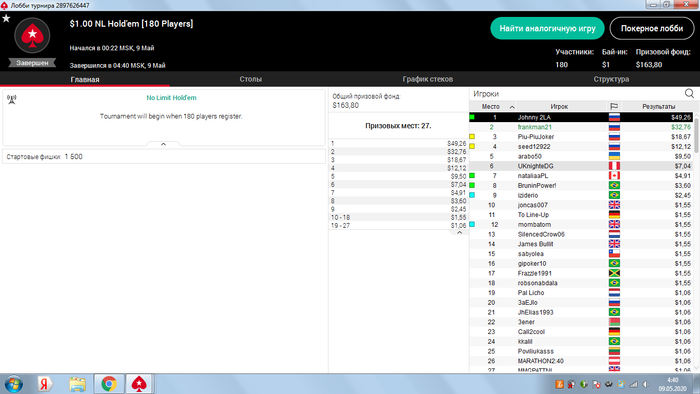Click the PokerStars spade logo
The width and height of the screenshot is (700, 394).
click(x=32, y=35)
